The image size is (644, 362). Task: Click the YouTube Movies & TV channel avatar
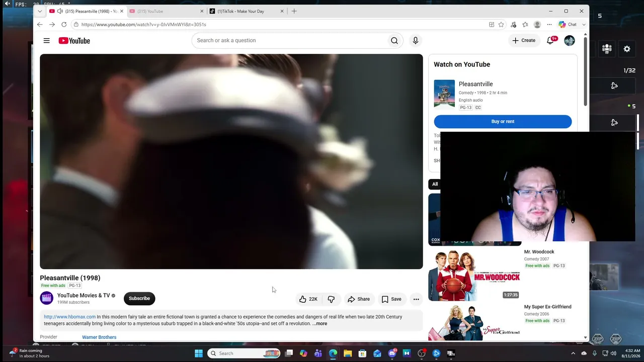click(47, 298)
